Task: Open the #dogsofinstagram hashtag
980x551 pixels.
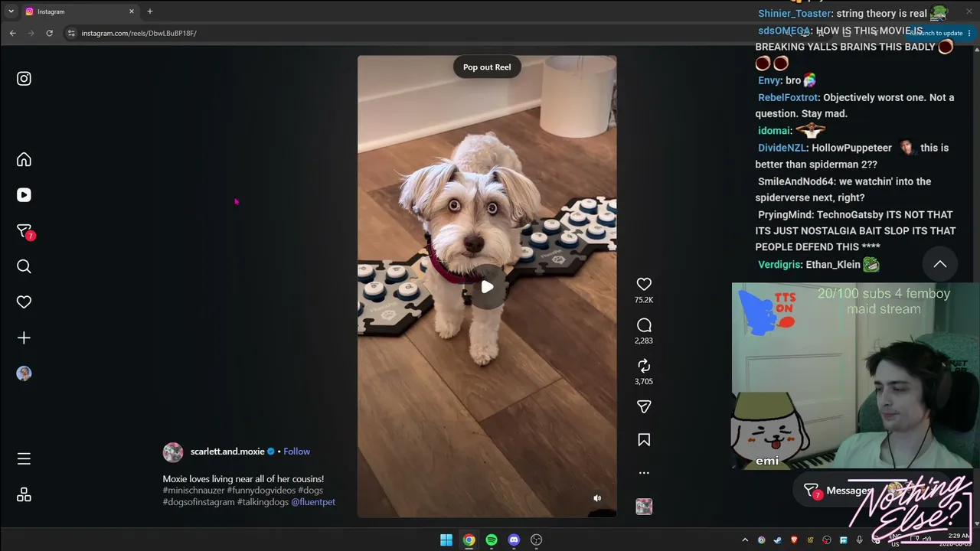Action: pyautogui.click(x=198, y=502)
